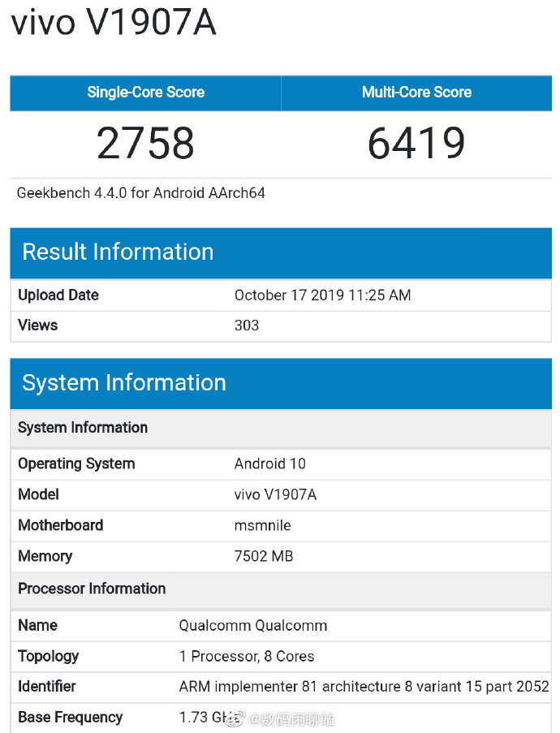The width and height of the screenshot is (560, 733).
Task: Click the ARM implementer identifier text
Action: coord(364,687)
